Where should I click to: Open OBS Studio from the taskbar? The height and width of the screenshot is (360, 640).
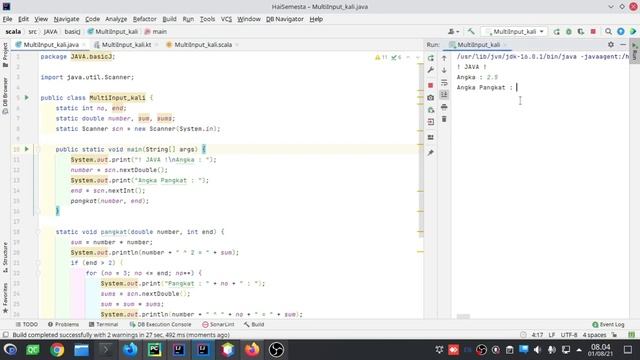(x=276, y=350)
